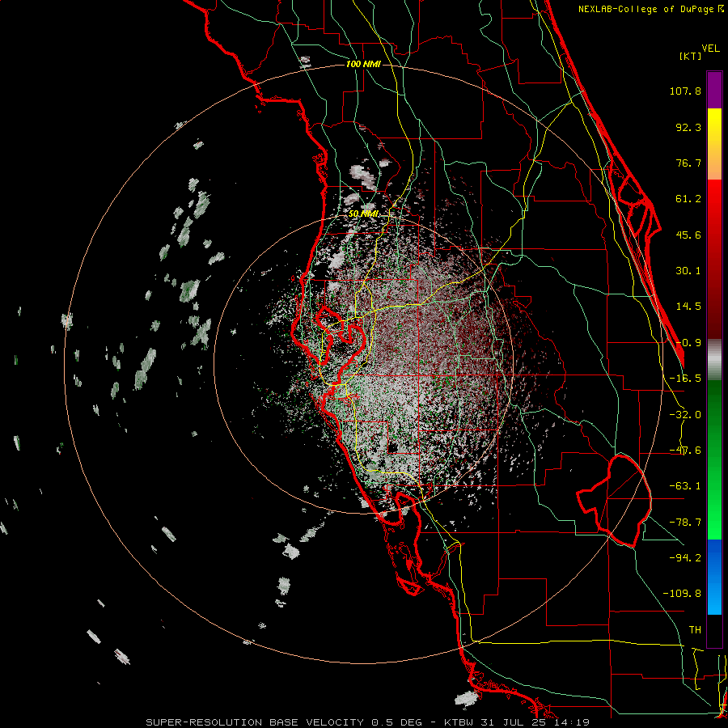The height and width of the screenshot is (728, 728).
Task: Click the SUPER-RESOLUTION BASE VELOCITY caption
Action: pos(255,722)
